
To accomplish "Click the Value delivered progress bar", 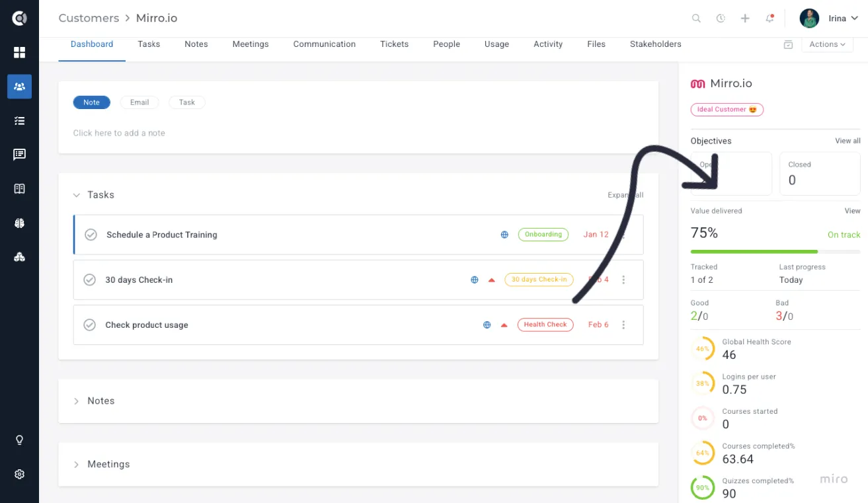I will coord(775,251).
